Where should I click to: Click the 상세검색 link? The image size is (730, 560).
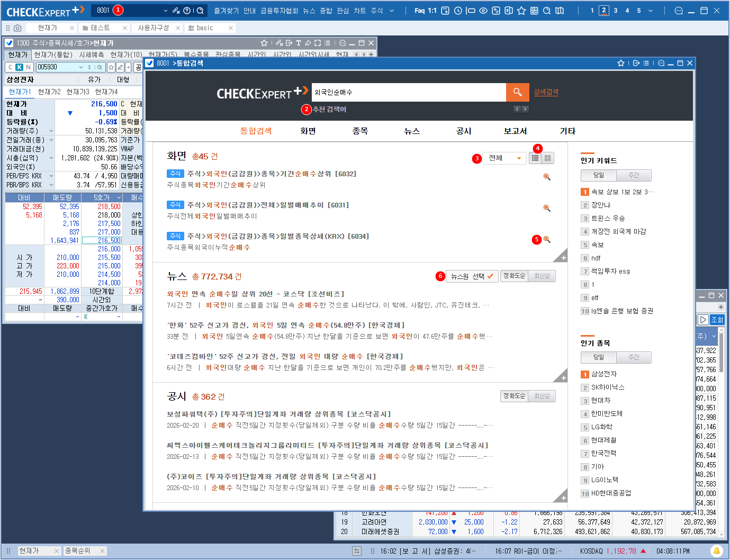pos(546,92)
